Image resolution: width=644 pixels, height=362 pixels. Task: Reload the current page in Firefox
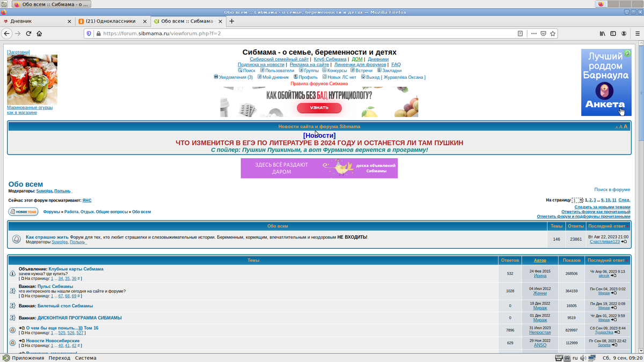tap(29, 33)
